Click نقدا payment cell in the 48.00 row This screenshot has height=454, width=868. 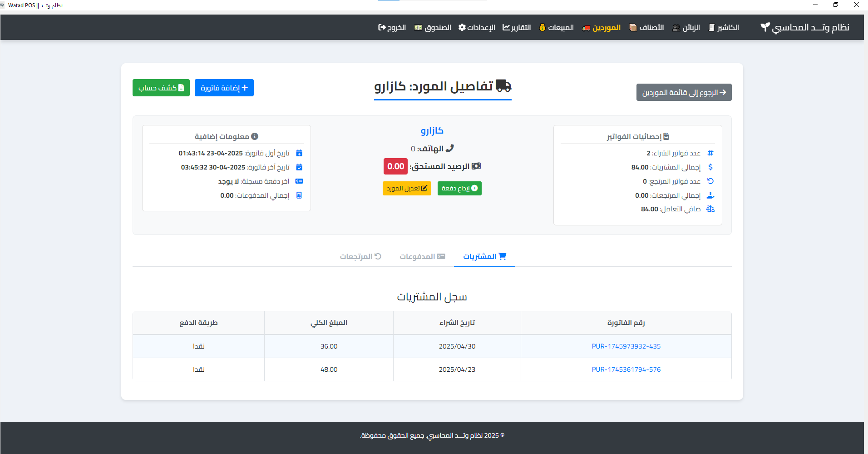[x=198, y=369]
